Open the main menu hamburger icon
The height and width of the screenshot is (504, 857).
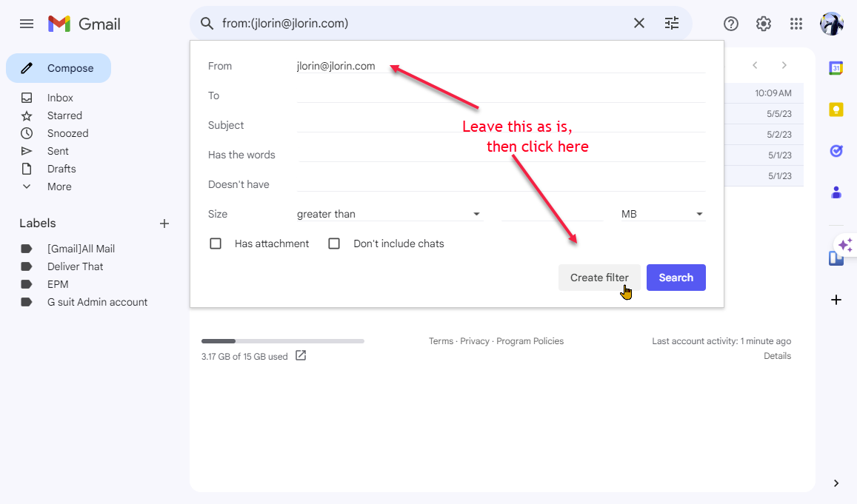[26, 24]
